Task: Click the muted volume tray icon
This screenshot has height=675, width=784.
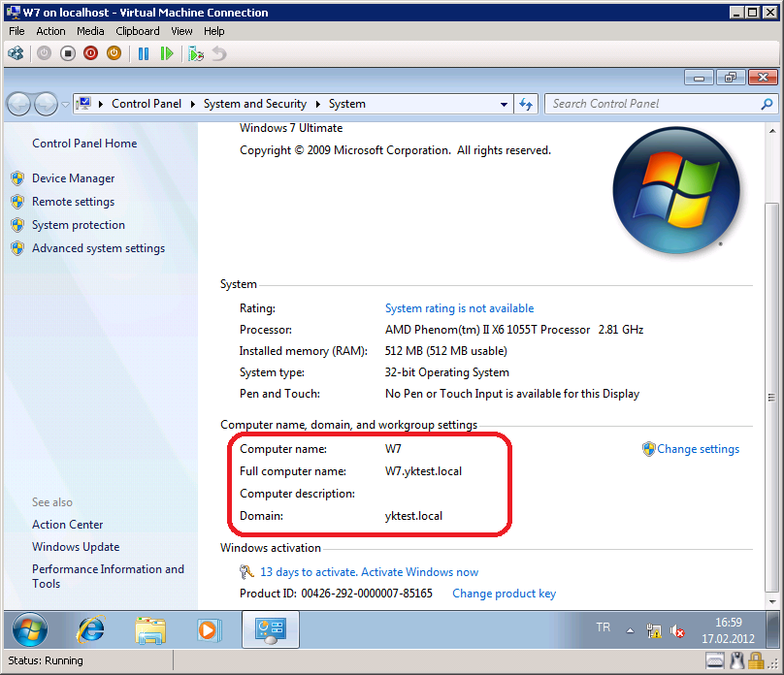Action: [678, 631]
